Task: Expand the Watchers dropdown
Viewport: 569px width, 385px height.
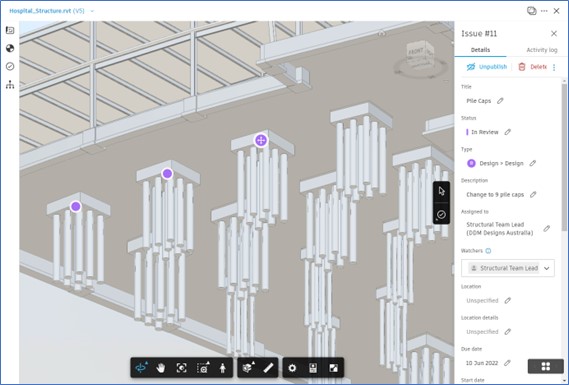Action: coord(547,268)
